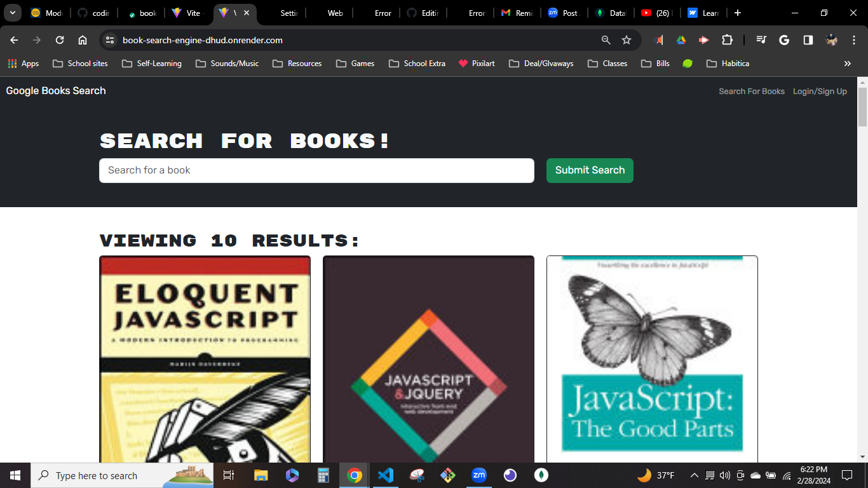Open a new browser tab
The height and width of the screenshot is (488, 868).
tap(738, 13)
